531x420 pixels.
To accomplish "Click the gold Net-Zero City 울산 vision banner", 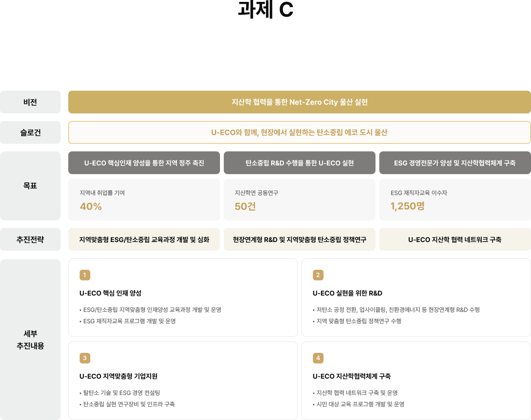I will [299, 102].
